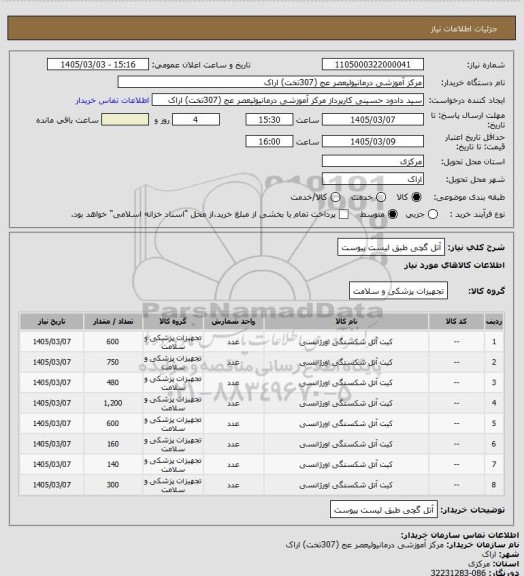
Task: Click item name in row 8
Action: click(346, 485)
